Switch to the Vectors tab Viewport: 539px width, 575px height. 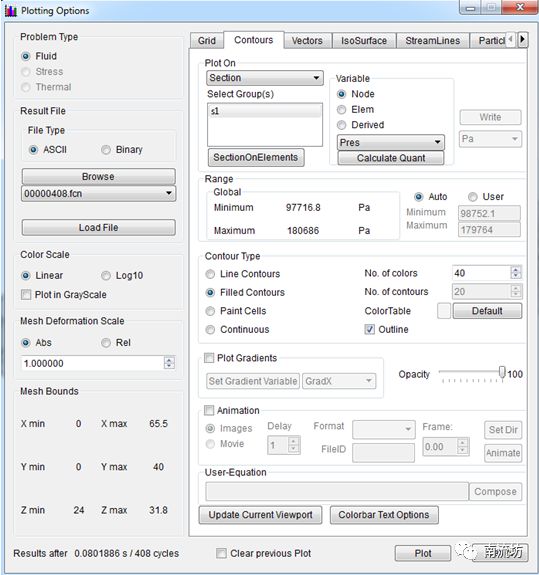click(307, 40)
